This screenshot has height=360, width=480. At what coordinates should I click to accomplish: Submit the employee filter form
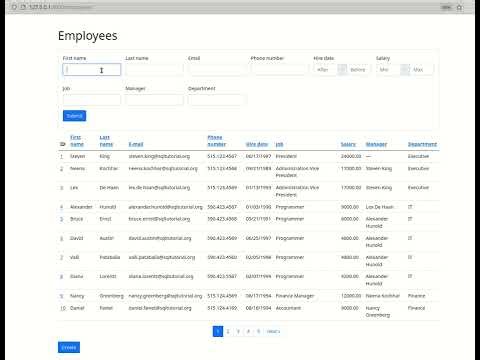pos(74,116)
